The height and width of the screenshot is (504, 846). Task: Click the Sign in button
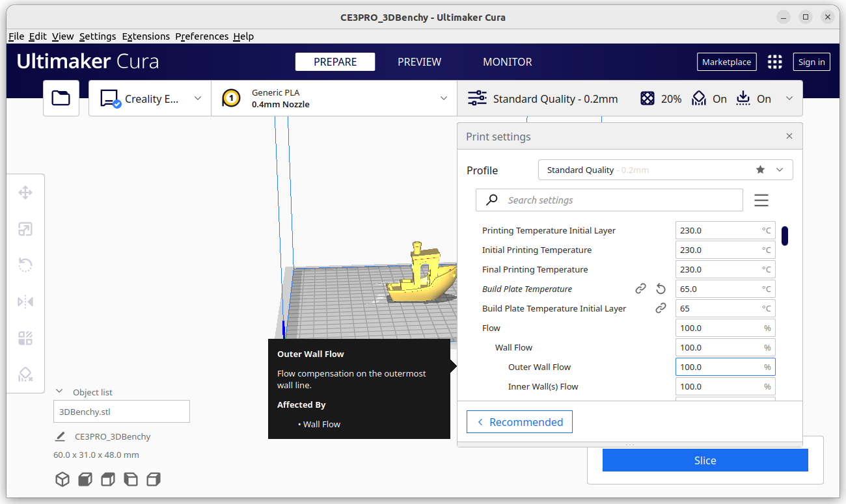[812, 62]
